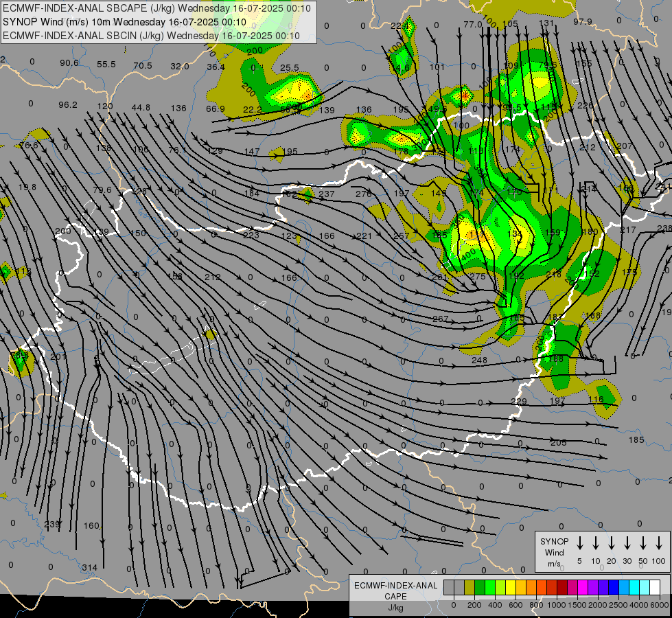Click the 36.4 value on the map
The width and height of the screenshot is (672, 618).
pyautogui.click(x=216, y=67)
